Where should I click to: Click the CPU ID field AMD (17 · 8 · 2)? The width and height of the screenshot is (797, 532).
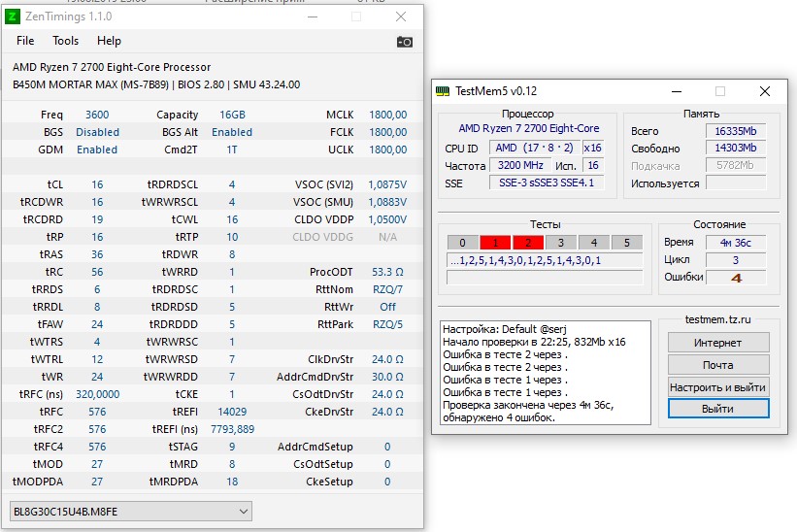click(534, 148)
